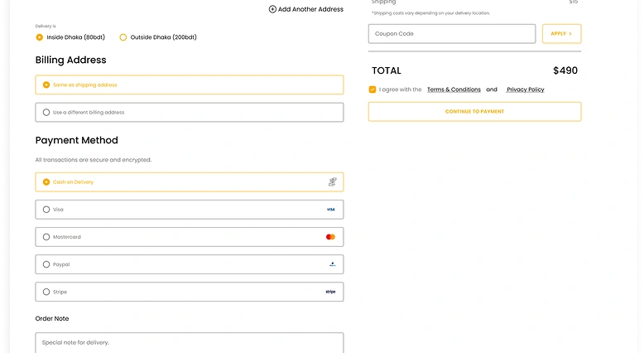
Task: Click the Mastercard logo icon
Action: (331, 237)
